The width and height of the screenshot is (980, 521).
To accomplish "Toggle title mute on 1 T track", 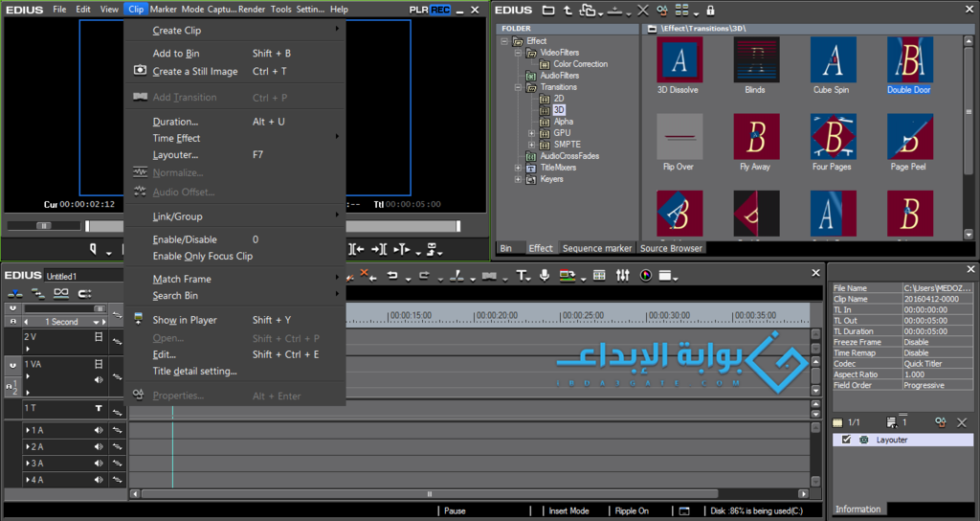I will click(x=99, y=408).
